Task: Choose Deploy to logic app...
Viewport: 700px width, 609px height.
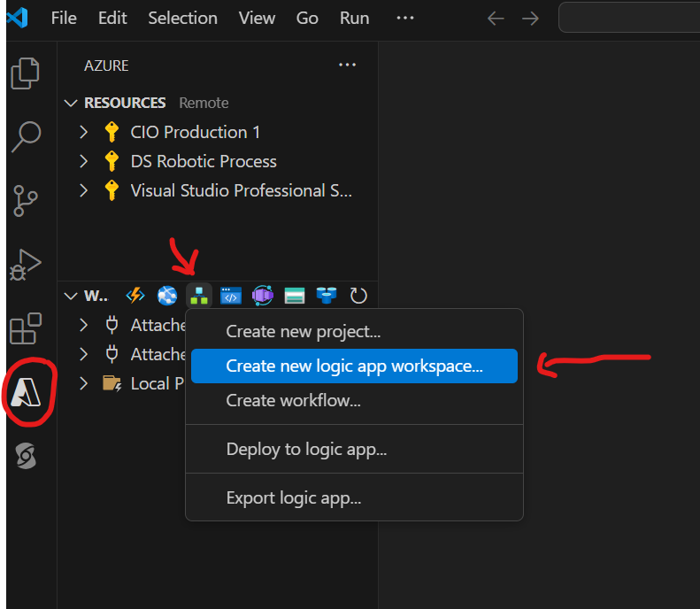Action: click(x=354, y=449)
